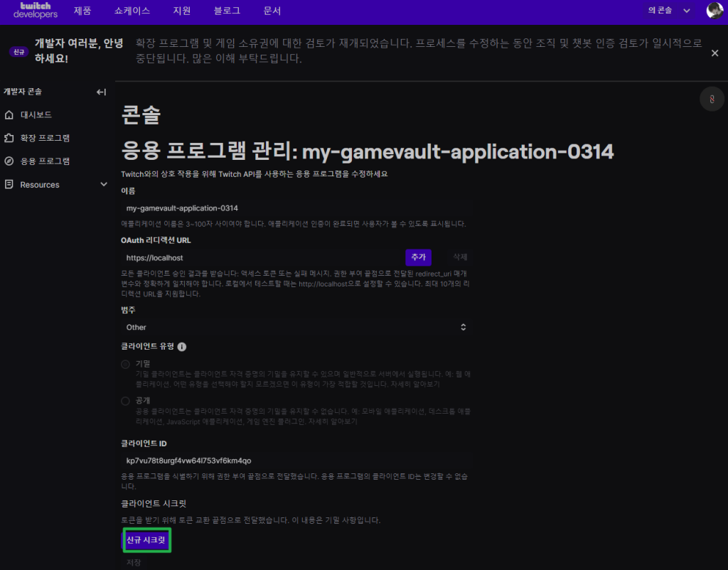Viewport: 728px width, 570px height.
Task: Dismiss the announcement banner with X
Action: coord(714,53)
